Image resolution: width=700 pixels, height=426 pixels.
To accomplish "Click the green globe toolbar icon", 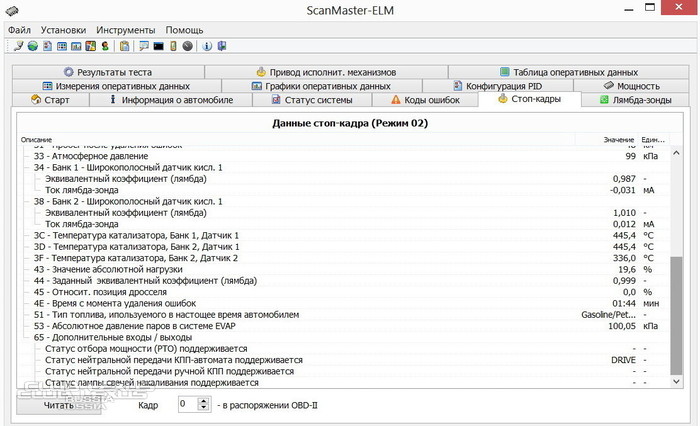I will coord(33,46).
